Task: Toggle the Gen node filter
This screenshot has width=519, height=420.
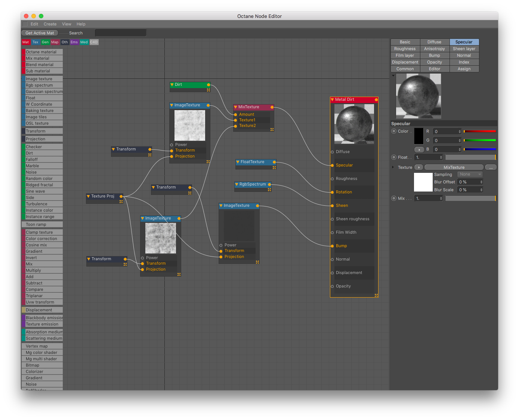Action: tap(45, 42)
